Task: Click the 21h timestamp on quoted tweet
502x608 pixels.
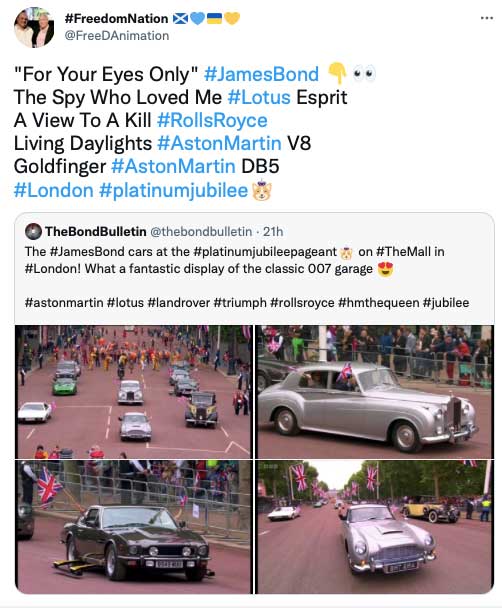Action: point(273,231)
